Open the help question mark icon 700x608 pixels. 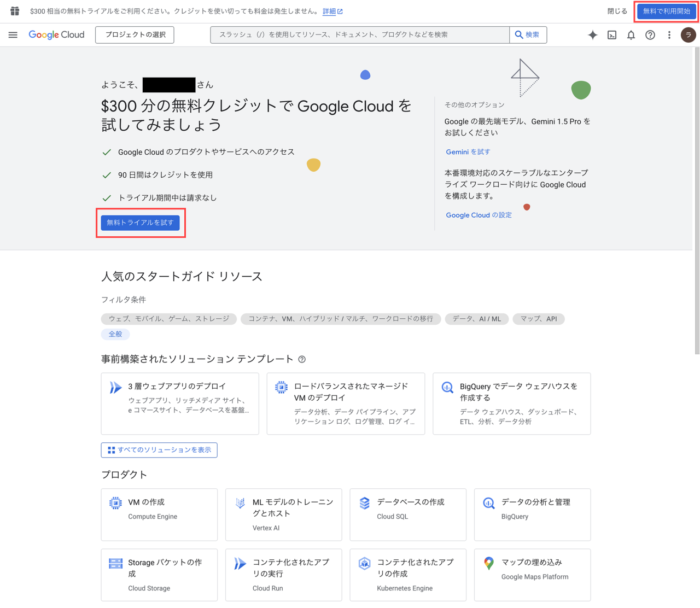[650, 35]
